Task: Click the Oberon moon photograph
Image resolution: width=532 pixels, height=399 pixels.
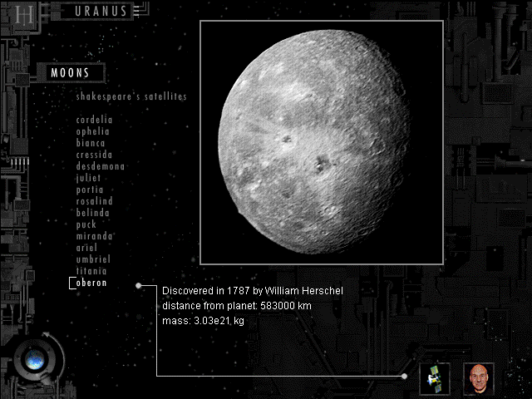Action: [x=322, y=142]
